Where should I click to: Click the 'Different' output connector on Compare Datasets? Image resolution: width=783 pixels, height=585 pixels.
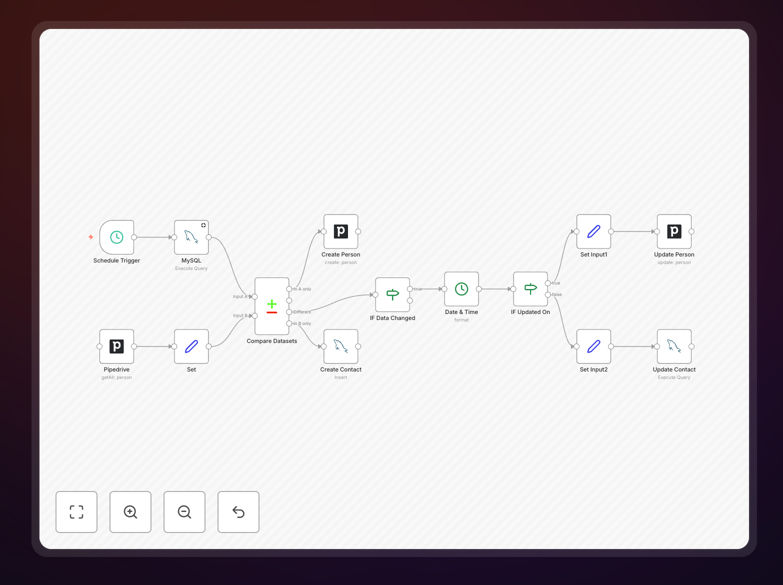(x=289, y=312)
